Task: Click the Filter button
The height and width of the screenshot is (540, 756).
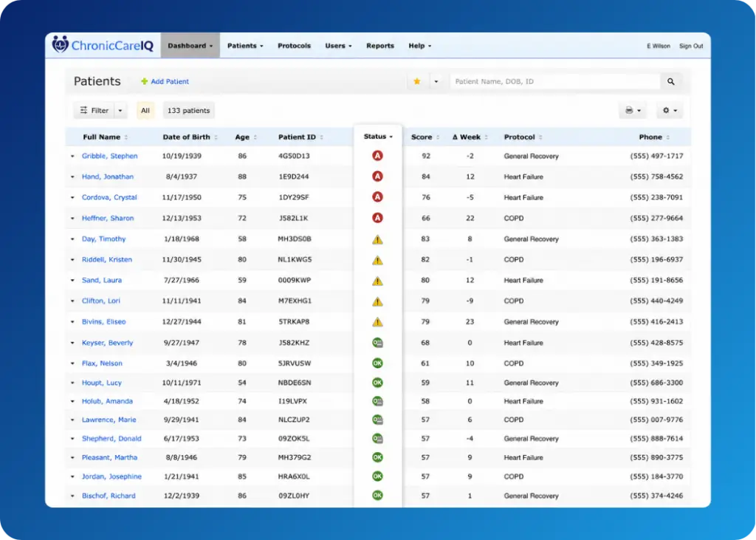Action: pyautogui.click(x=94, y=111)
